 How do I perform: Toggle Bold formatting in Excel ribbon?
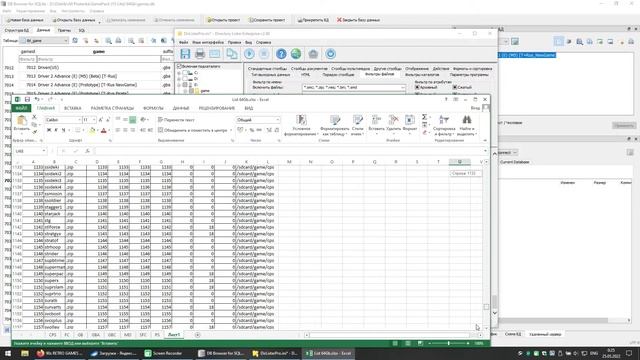pyautogui.click(x=49, y=130)
